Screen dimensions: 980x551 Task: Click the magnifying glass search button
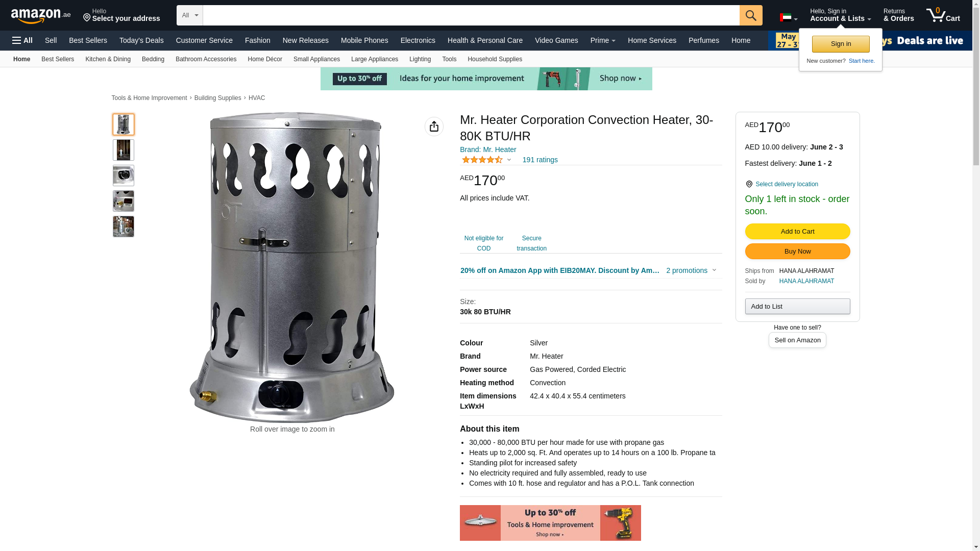750,15
